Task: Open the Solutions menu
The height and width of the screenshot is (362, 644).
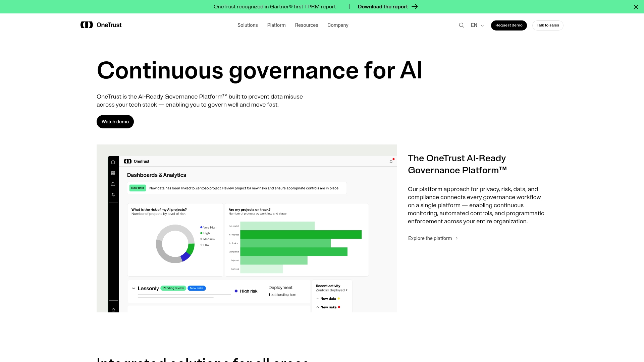Action: (x=248, y=25)
